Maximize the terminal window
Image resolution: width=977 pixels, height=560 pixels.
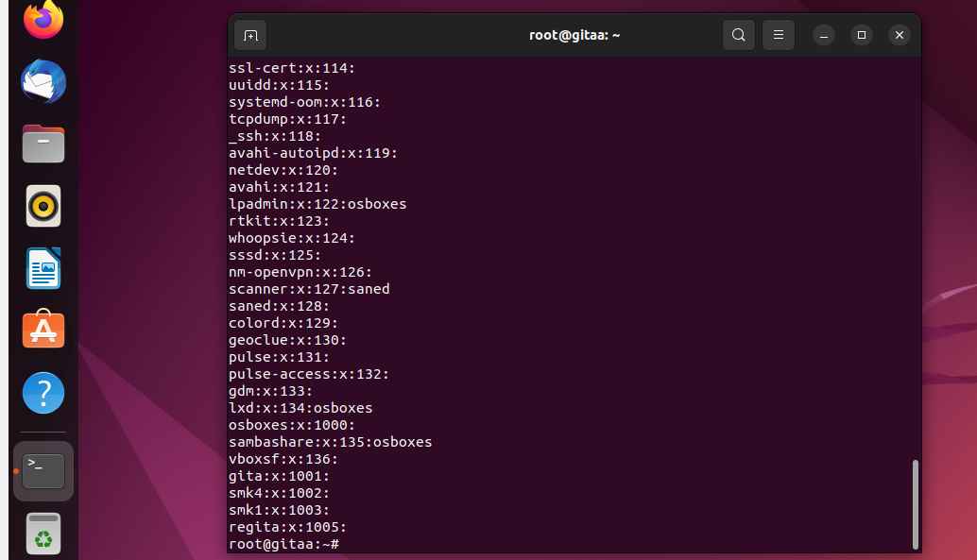(862, 36)
